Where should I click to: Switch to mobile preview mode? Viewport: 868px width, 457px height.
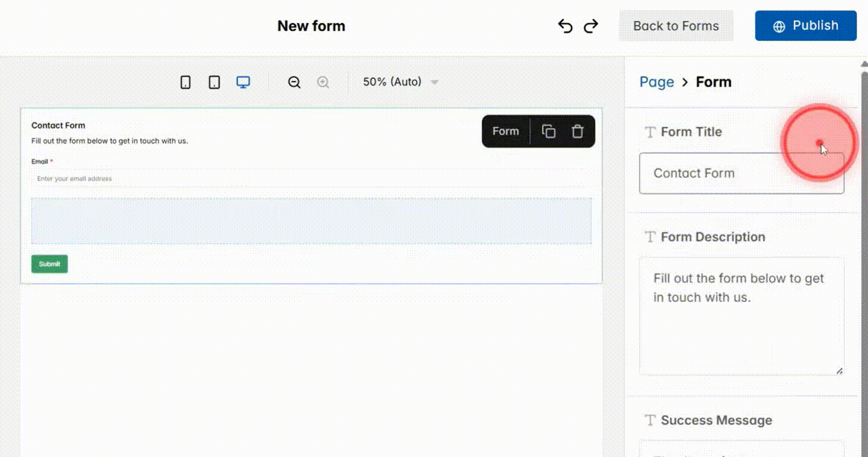pyautogui.click(x=185, y=81)
